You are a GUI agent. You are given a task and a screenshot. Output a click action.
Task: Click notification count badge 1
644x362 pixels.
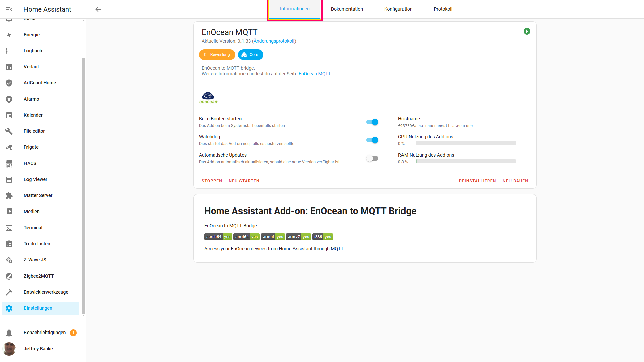73,333
